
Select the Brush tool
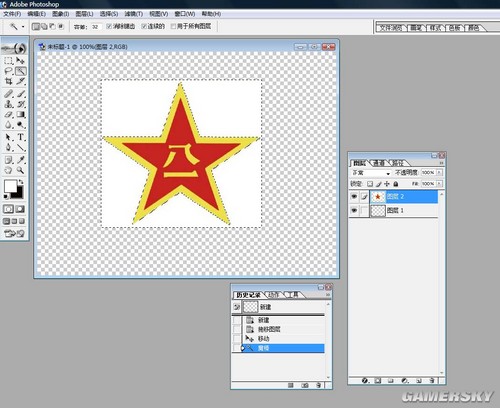tap(20, 94)
